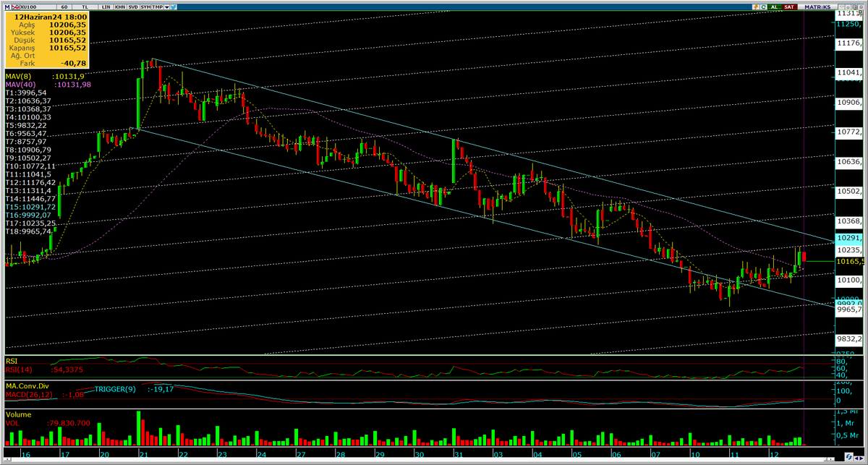Click trend line label T18:9965,74
This screenshot has width=868, height=465.
point(28,231)
